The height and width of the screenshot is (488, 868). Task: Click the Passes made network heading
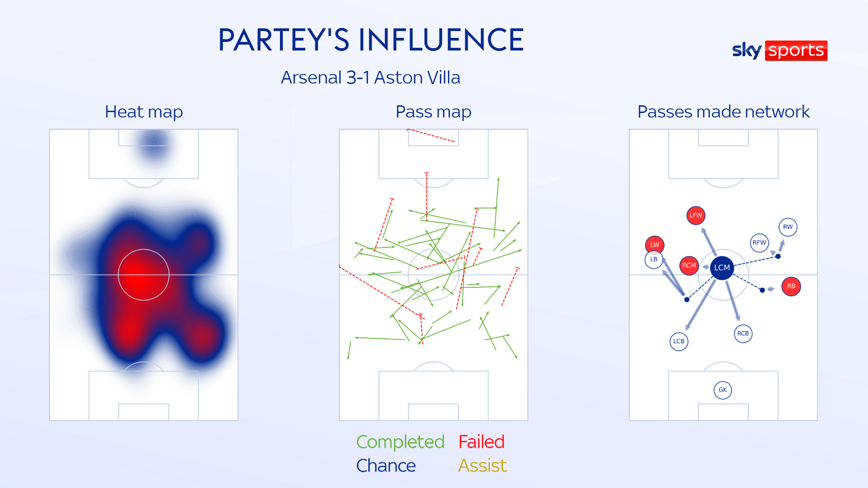tap(723, 112)
